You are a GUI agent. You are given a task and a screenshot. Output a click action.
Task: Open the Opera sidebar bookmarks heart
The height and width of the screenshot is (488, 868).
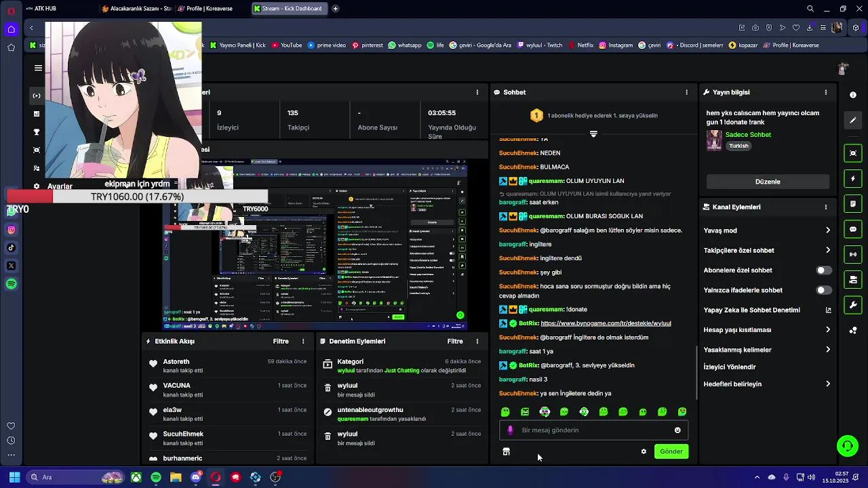pos(11,426)
